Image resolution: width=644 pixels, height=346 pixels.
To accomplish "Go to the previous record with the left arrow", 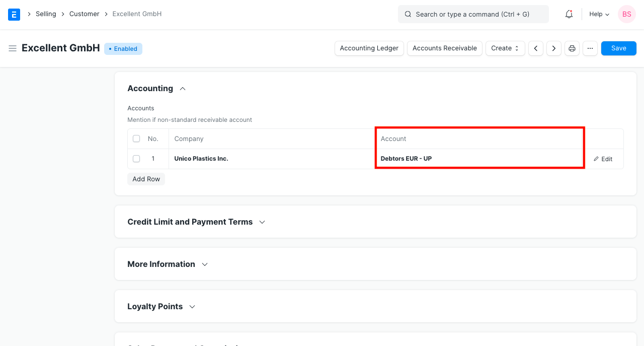I will 535,48.
